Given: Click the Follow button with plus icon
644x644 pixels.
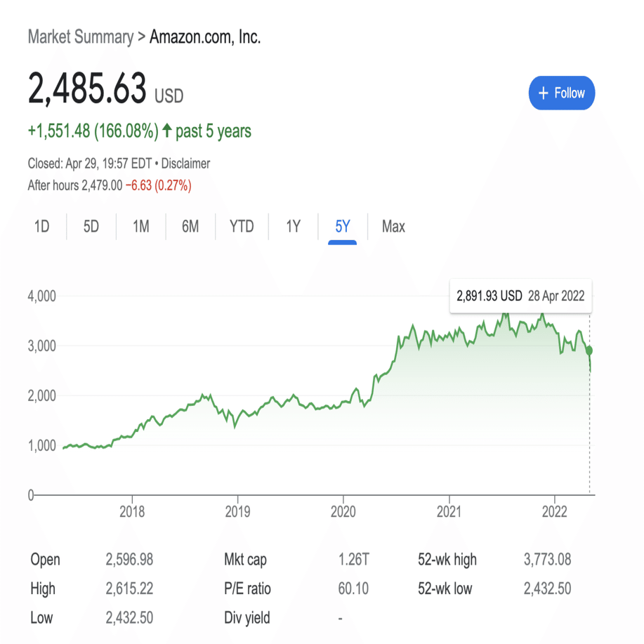Looking at the screenshot, I should point(561,93).
